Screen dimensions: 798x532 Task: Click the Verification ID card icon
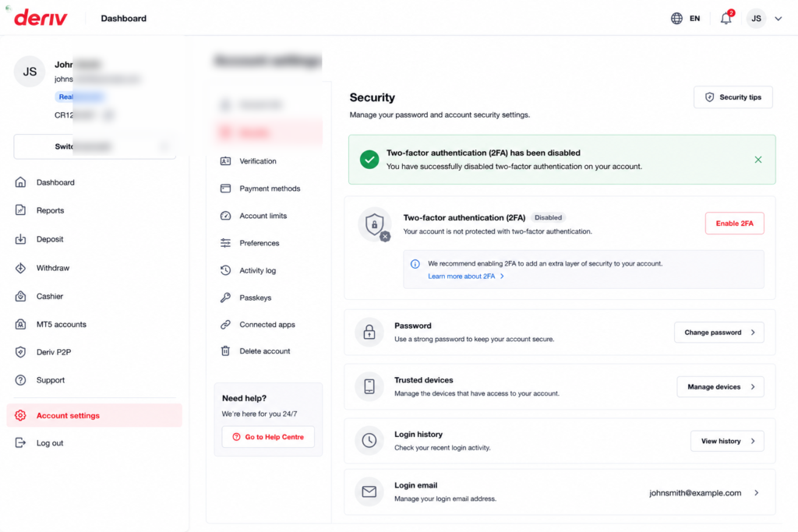coord(225,161)
